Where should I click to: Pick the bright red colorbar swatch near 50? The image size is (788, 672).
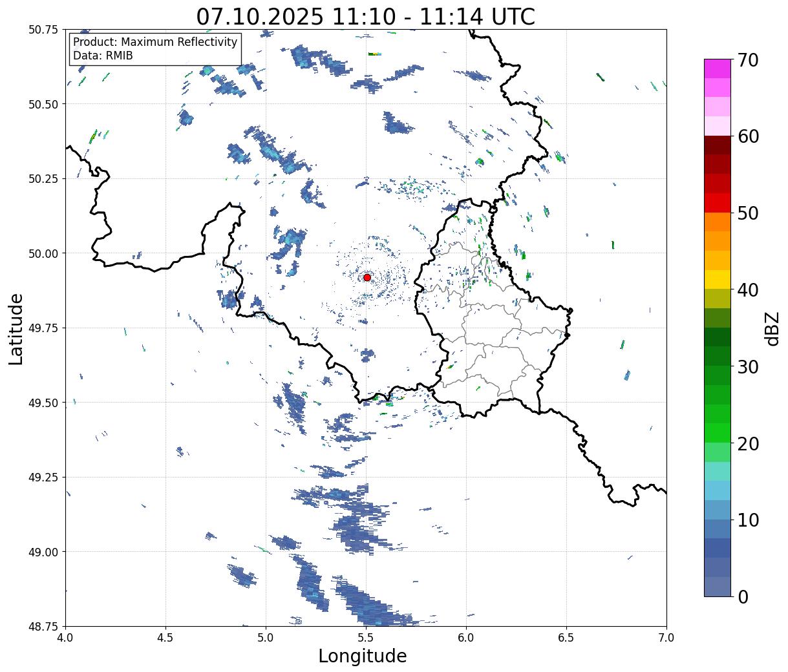pos(718,203)
